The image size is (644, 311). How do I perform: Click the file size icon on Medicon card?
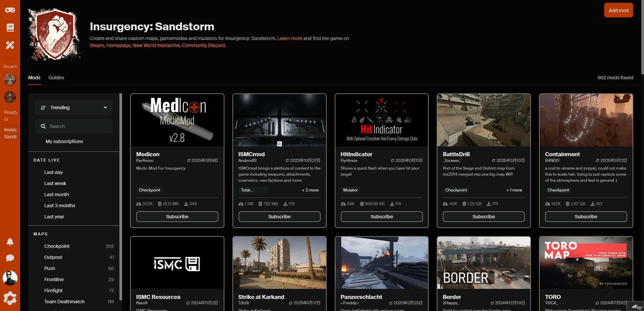coord(160,204)
